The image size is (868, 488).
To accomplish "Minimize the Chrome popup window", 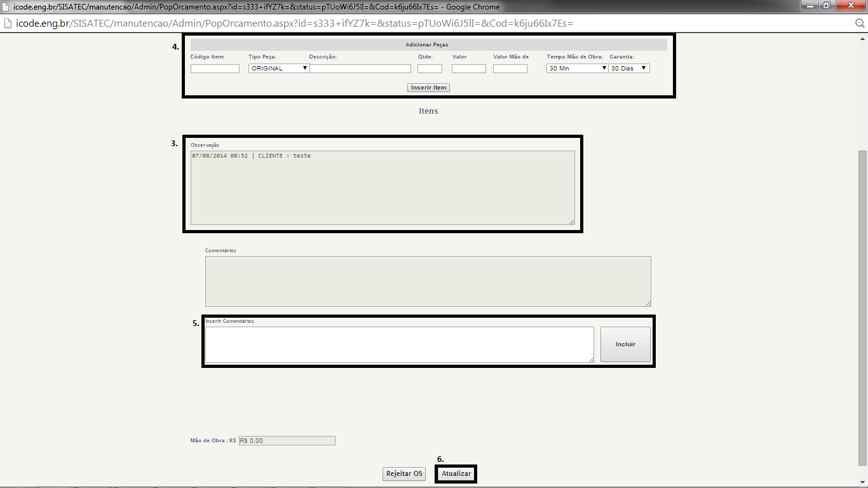I will [810, 6].
